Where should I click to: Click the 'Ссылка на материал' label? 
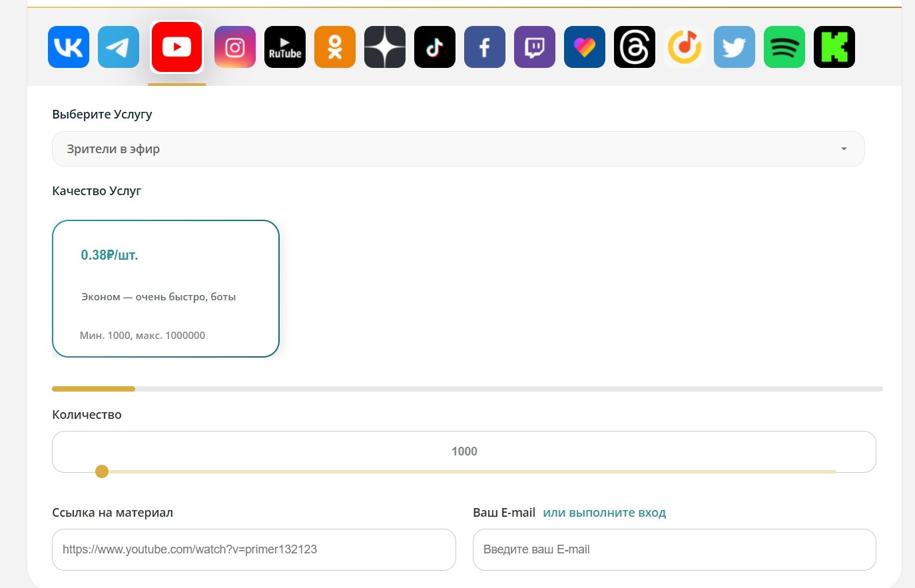pos(113,513)
